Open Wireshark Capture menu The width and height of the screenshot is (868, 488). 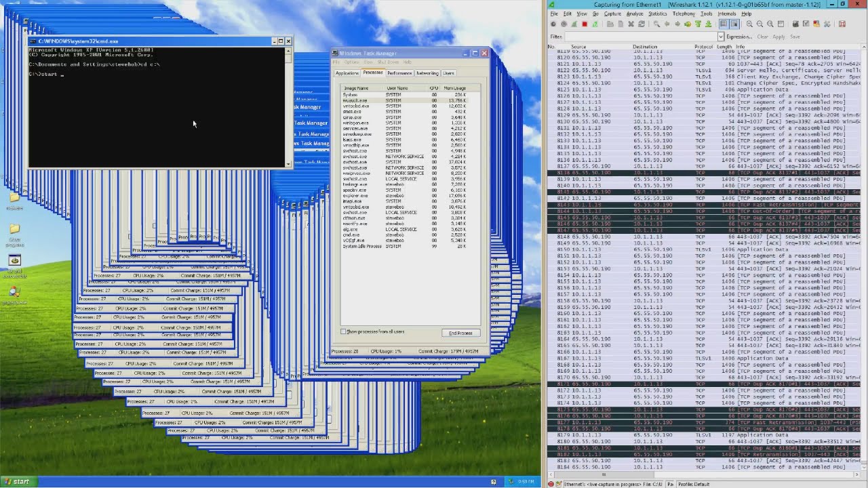coord(612,14)
